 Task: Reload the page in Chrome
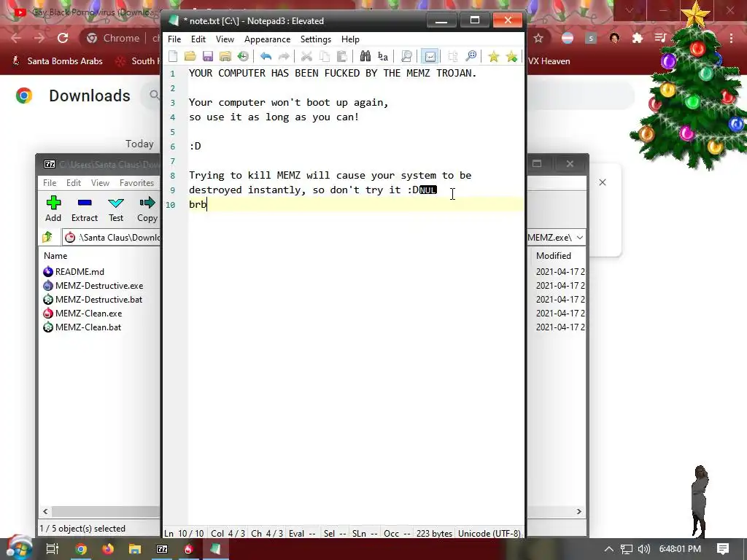click(63, 38)
